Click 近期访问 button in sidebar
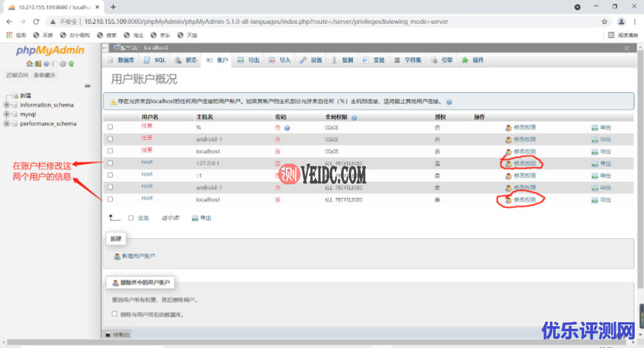The image size is (644, 348). click(x=17, y=75)
